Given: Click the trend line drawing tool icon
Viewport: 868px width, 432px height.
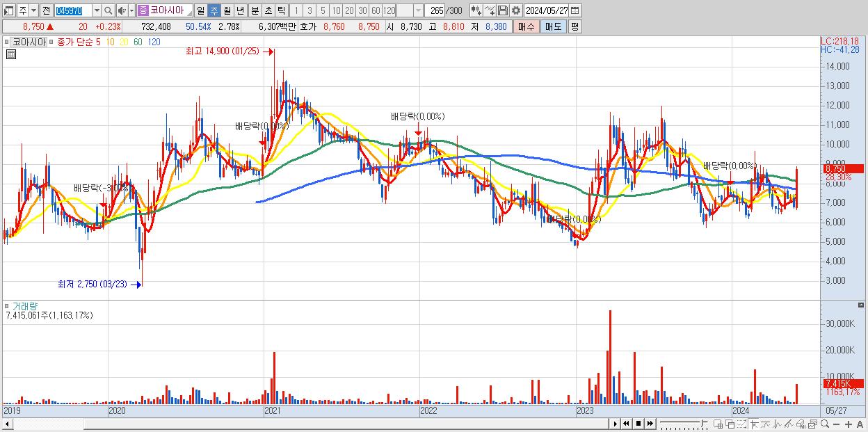Looking at the screenshot, I should [x=766, y=424].
